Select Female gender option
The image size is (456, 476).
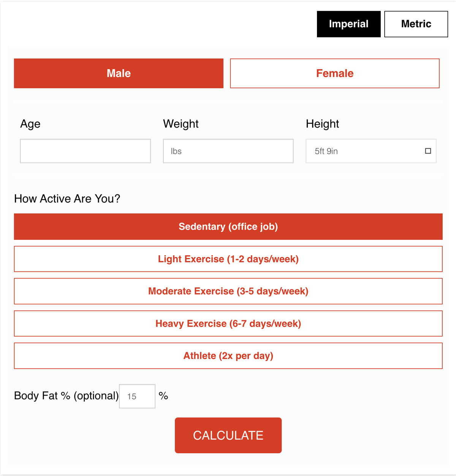point(334,73)
